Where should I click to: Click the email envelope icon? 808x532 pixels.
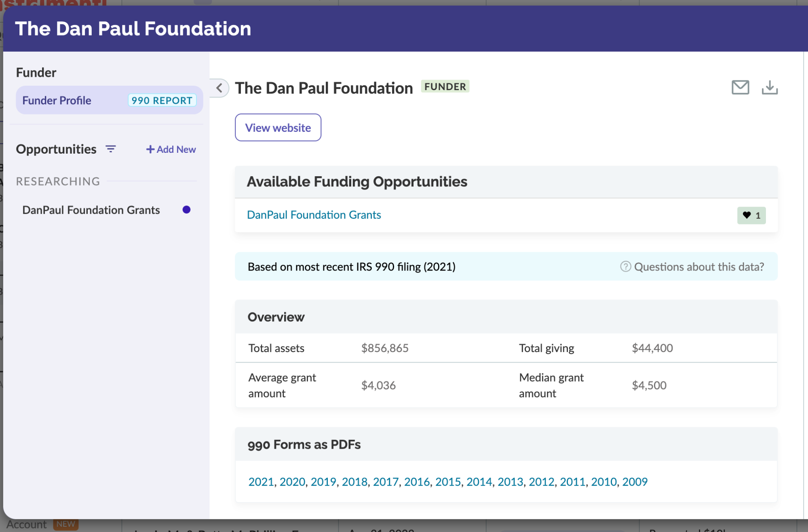740,87
